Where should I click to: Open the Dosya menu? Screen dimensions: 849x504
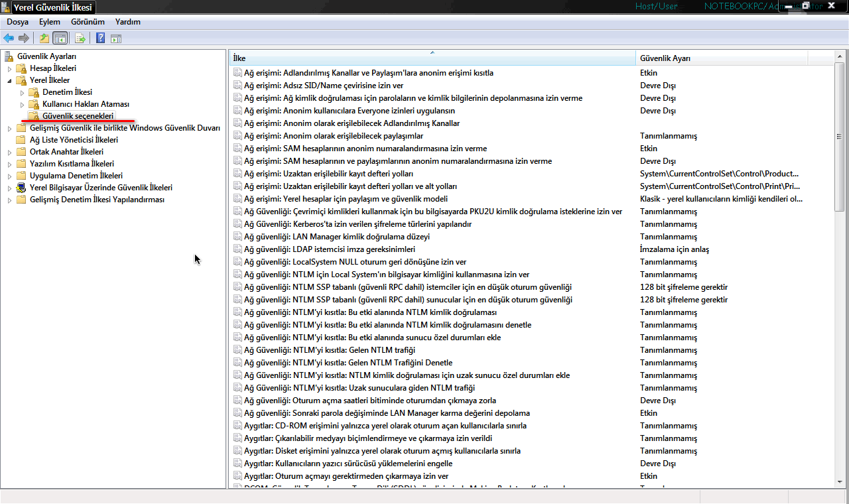pyautogui.click(x=17, y=22)
